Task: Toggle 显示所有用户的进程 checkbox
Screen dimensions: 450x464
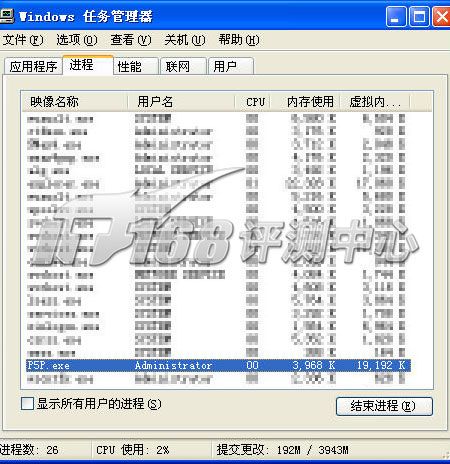Action: click(27, 404)
